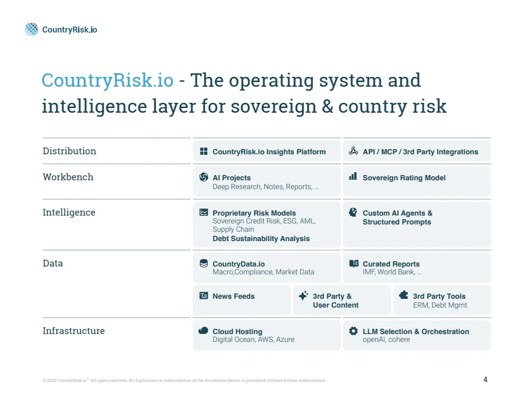Click the Insights Platform grid icon

[204, 151]
